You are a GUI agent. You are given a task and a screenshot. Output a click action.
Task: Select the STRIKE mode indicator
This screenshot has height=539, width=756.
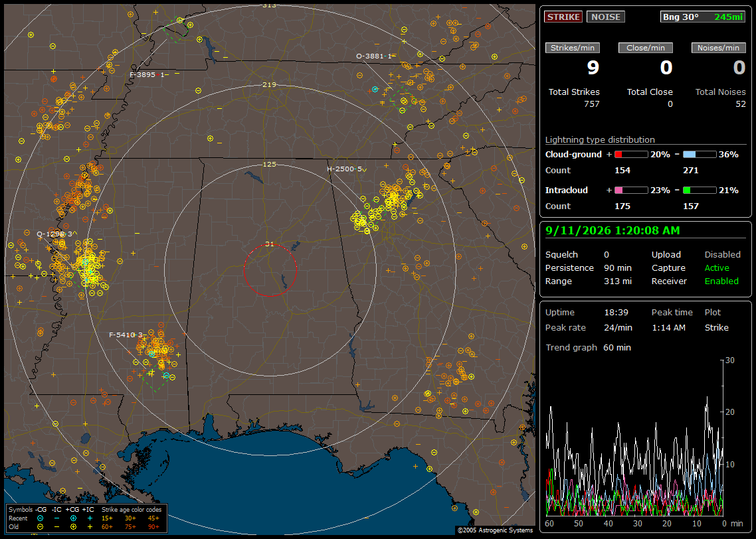(563, 17)
